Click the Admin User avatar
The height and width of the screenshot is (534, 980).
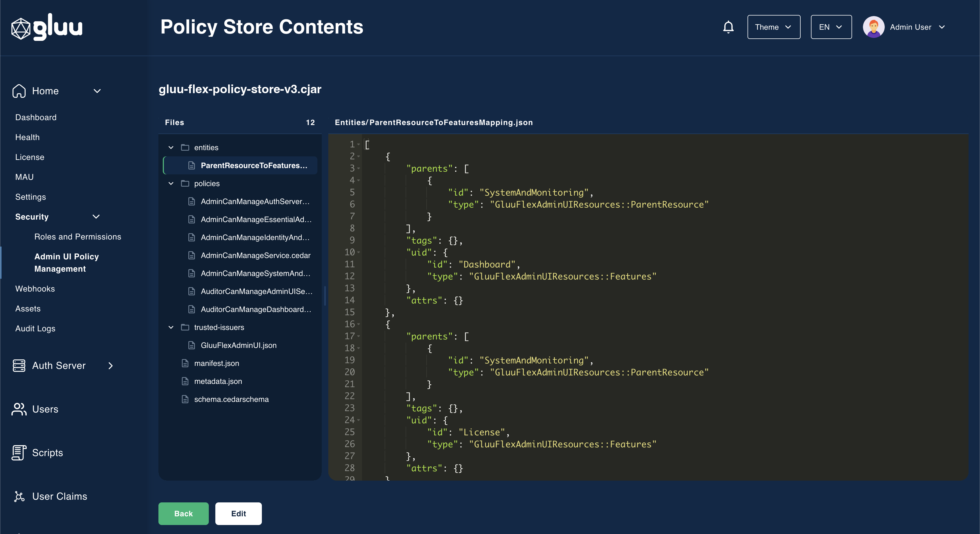(x=874, y=27)
